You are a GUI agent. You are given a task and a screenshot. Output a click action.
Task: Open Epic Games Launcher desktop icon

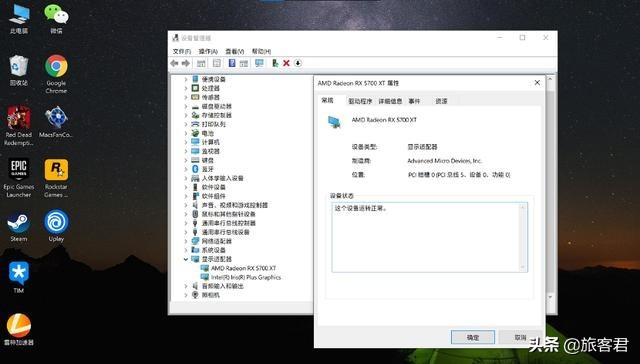[x=19, y=178]
